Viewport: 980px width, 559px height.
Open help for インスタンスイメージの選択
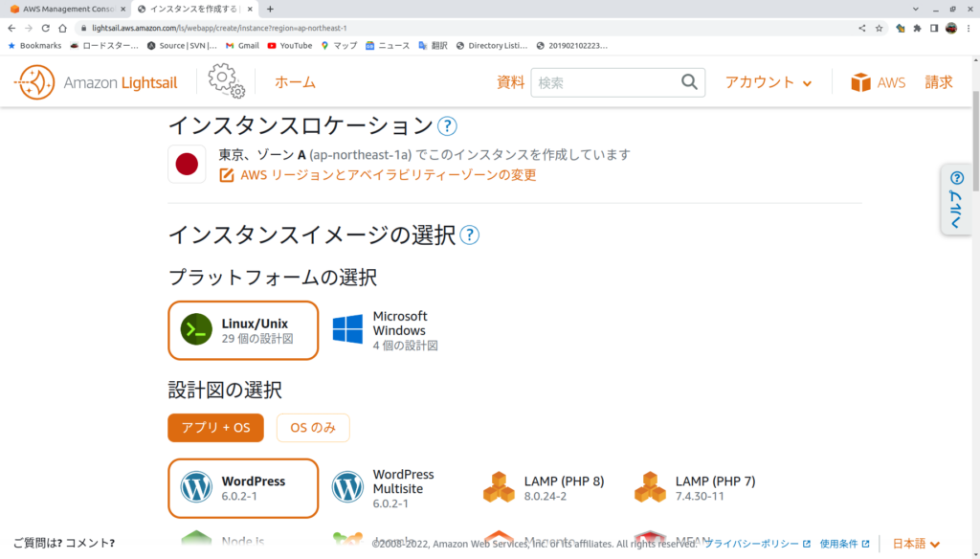point(469,235)
